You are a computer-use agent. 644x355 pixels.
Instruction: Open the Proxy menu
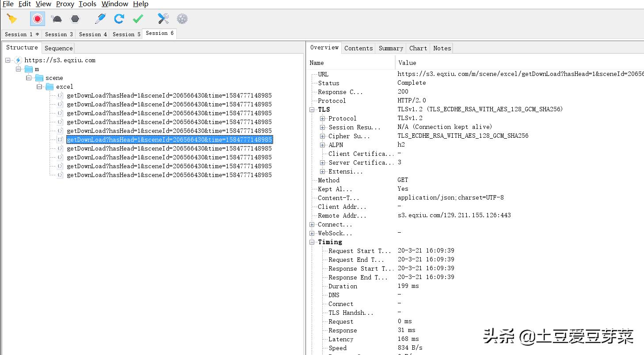click(x=65, y=4)
